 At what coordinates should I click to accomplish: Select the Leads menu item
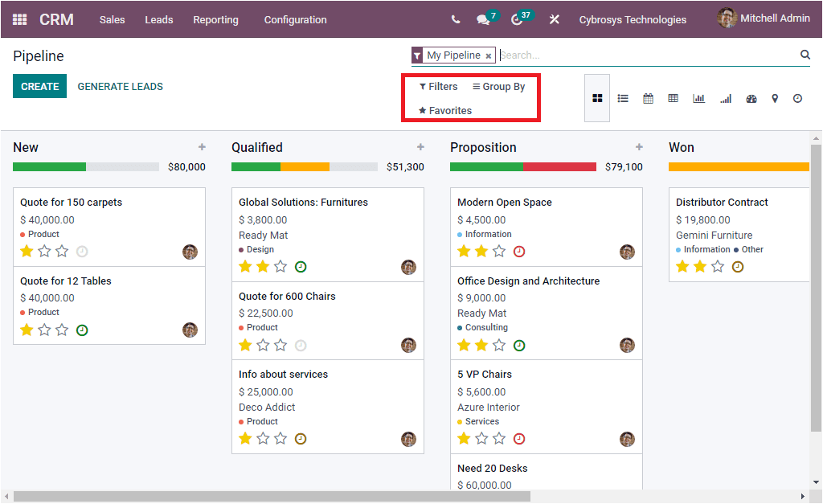158,19
